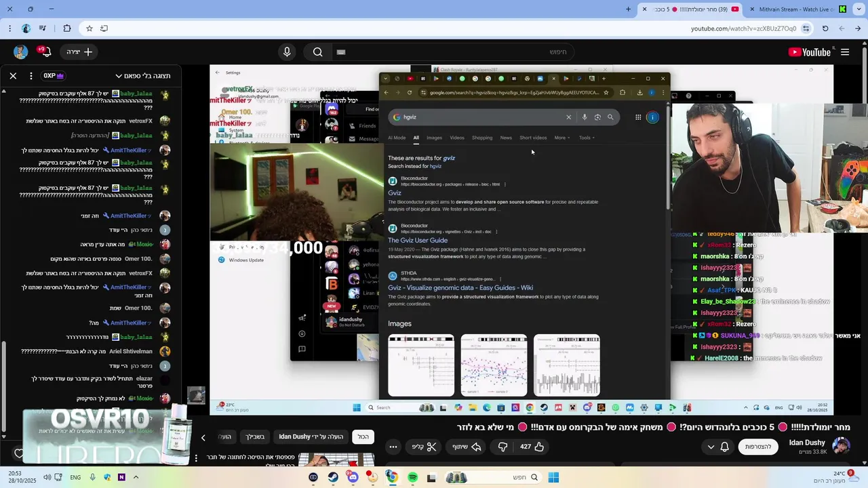Image resolution: width=868 pixels, height=488 pixels.
Task: Click the YouTube search magnifier button
Action: click(x=317, y=52)
